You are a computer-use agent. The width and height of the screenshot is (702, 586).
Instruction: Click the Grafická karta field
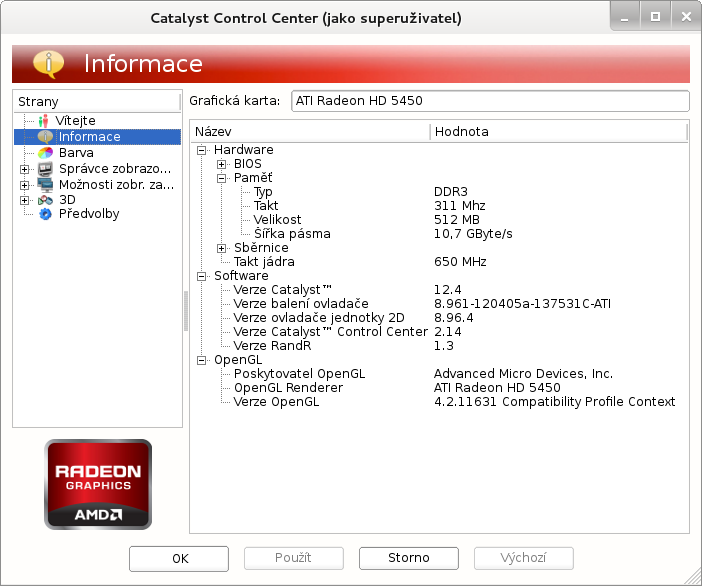[490, 101]
